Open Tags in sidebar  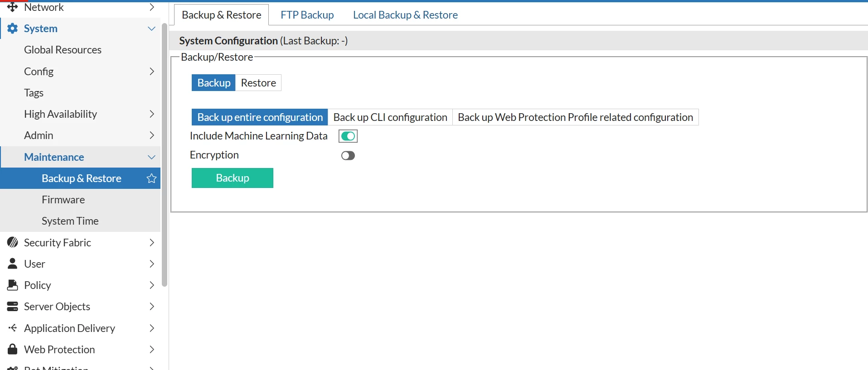click(34, 93)
